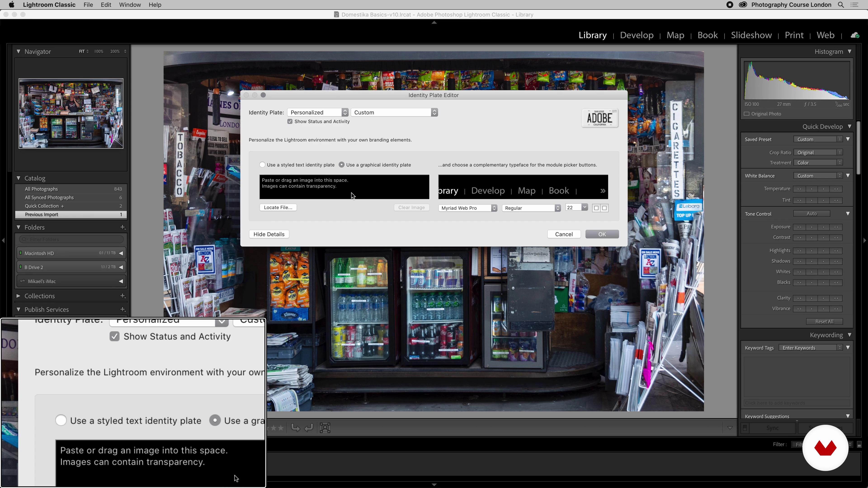The height and width of the screenshot is (488, 868).
Task: Open the Identity Plate Personalized dropdown
Action: tap(318, 113)
